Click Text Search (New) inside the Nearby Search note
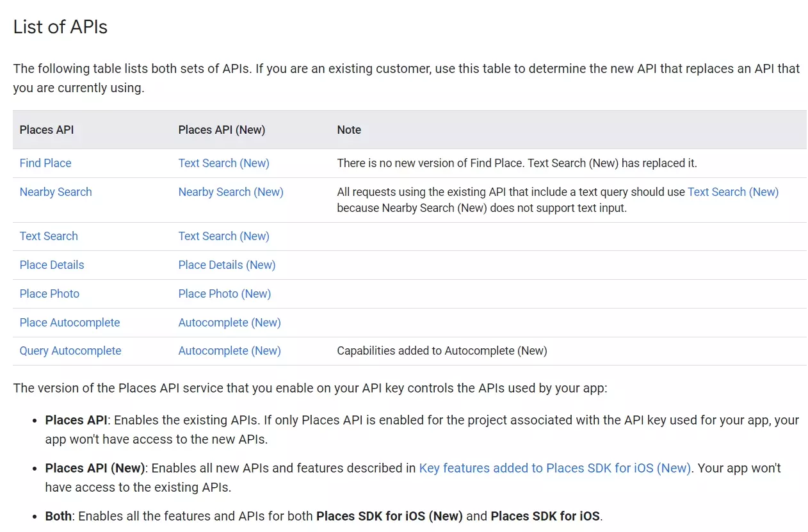This screenshot has height=532, width=808. [x=732, y=192]
